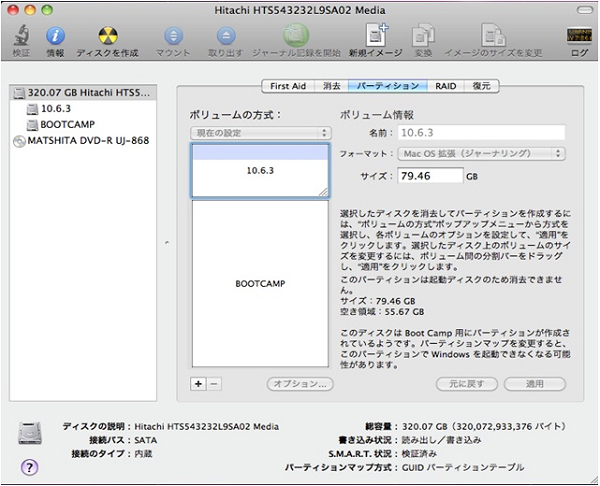
Task: Click the 元に戻す (Revert) button
Action: coord(466,384)
